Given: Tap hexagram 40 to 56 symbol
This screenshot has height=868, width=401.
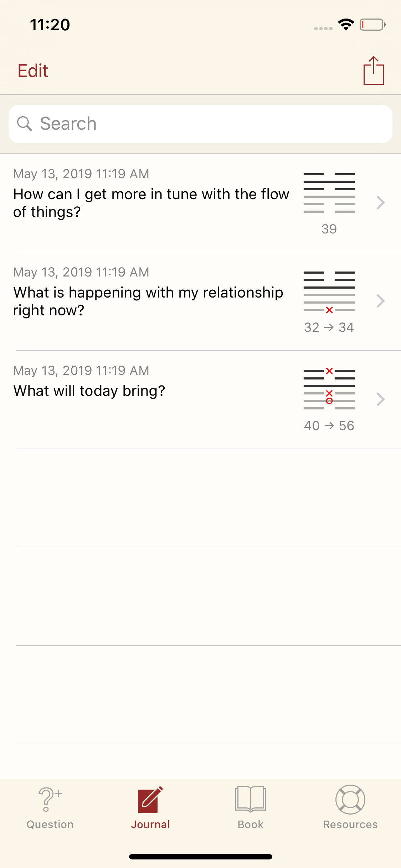Looking at the screenshot, I should coord(329,389).
